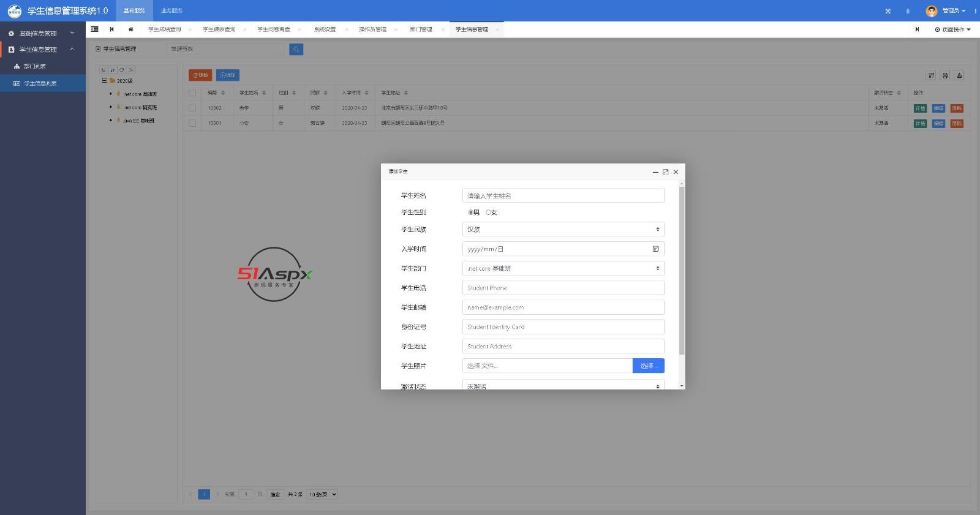This screenshot has height=515, width=980.
Task: Click the blue edit button for 10001
Action: click(x=938, y=124)
